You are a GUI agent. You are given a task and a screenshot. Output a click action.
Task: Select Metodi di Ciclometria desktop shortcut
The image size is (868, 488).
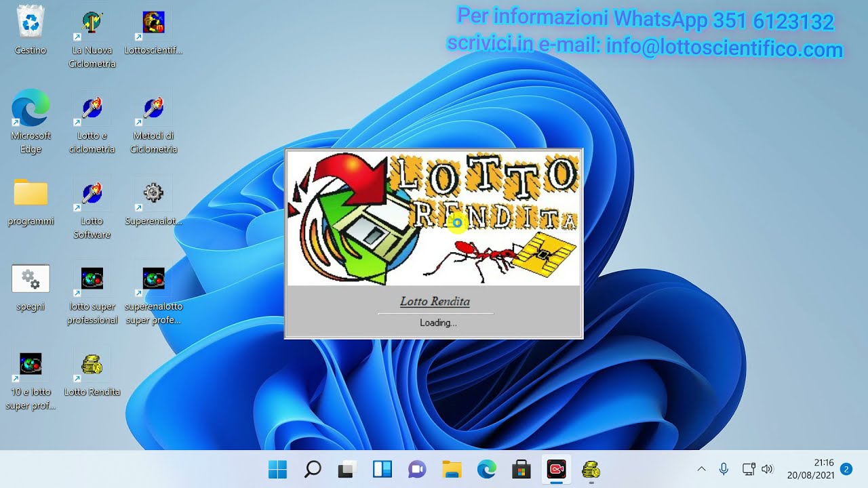tap(154, 123)
